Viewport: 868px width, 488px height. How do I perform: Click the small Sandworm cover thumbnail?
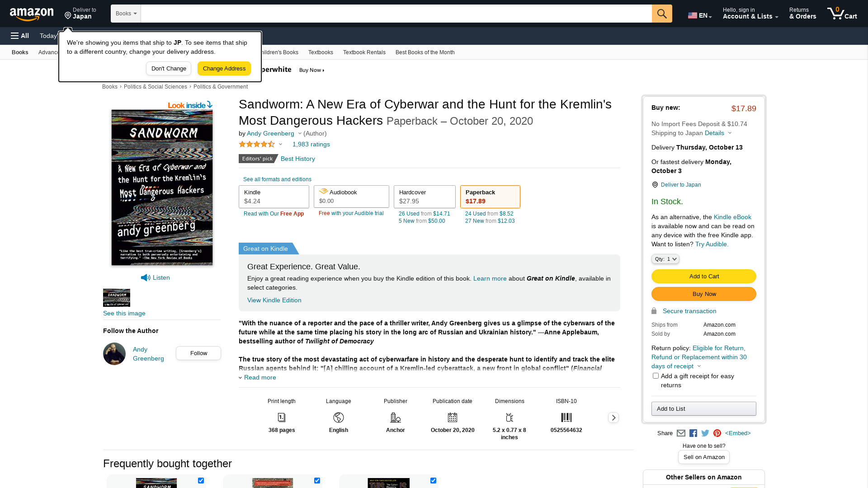click(x=117, y=298)
